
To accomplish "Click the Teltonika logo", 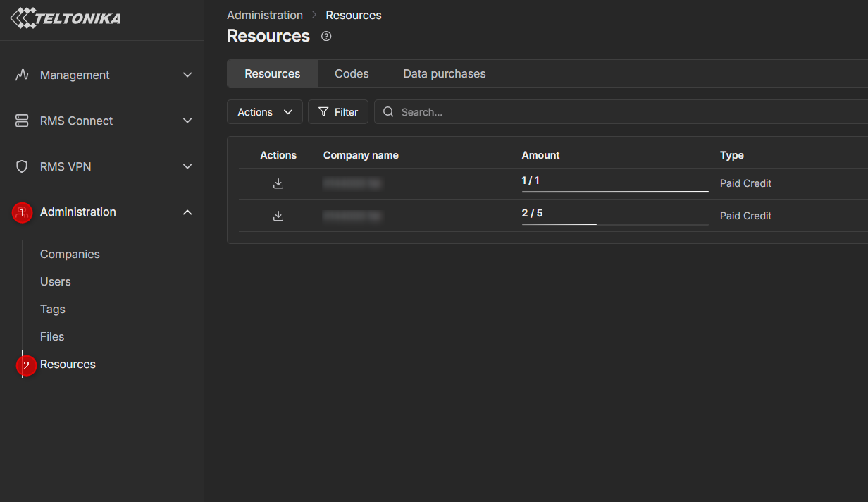I will click(66, 18).
